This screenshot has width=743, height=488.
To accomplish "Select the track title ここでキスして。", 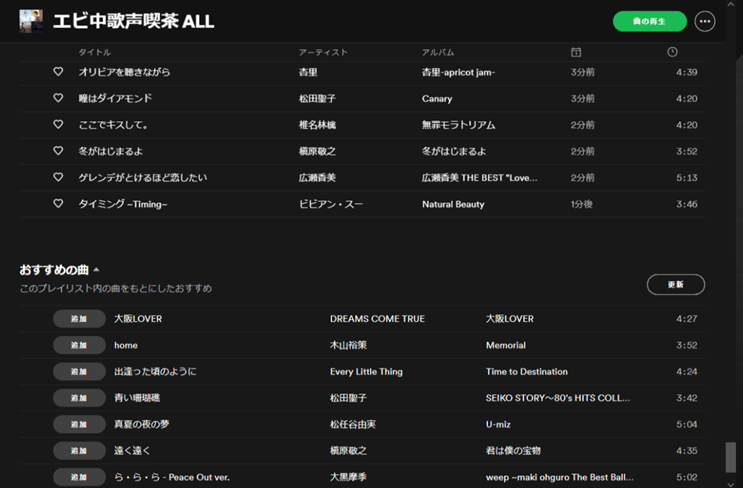I will pos(113,125).
